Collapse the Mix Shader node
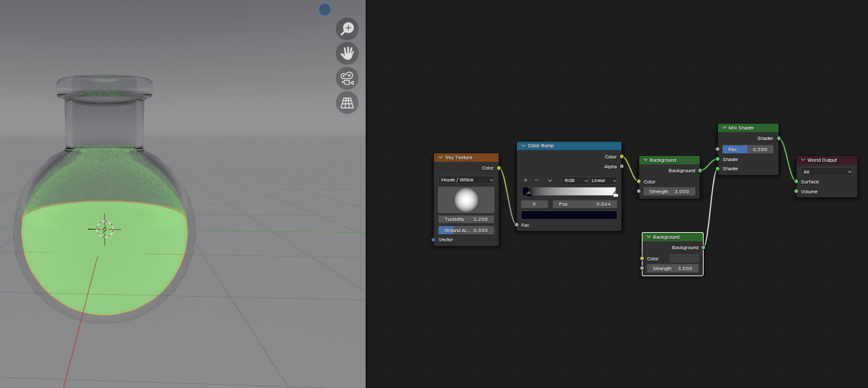Viewport: 868px width, 388px height. pos(724,128)
